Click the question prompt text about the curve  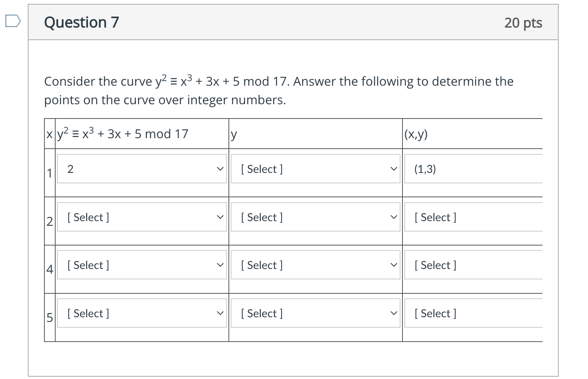pyautogui.click(x=279, y=90)
